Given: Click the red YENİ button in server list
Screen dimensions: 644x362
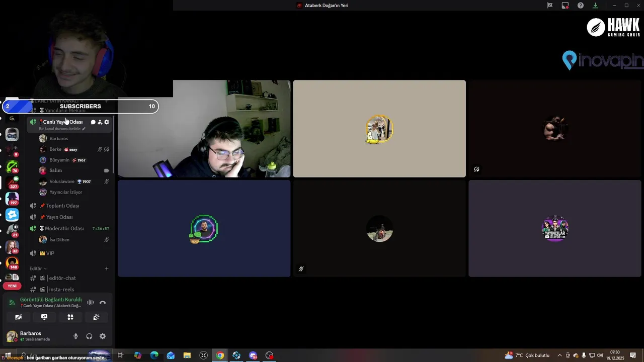Looking at the screenshot, I should click(x=12, y=286).
